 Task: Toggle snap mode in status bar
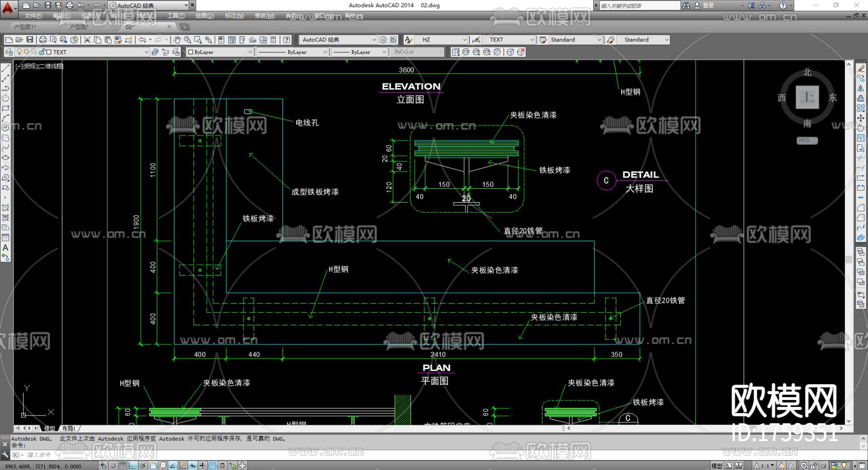point(113,466)
